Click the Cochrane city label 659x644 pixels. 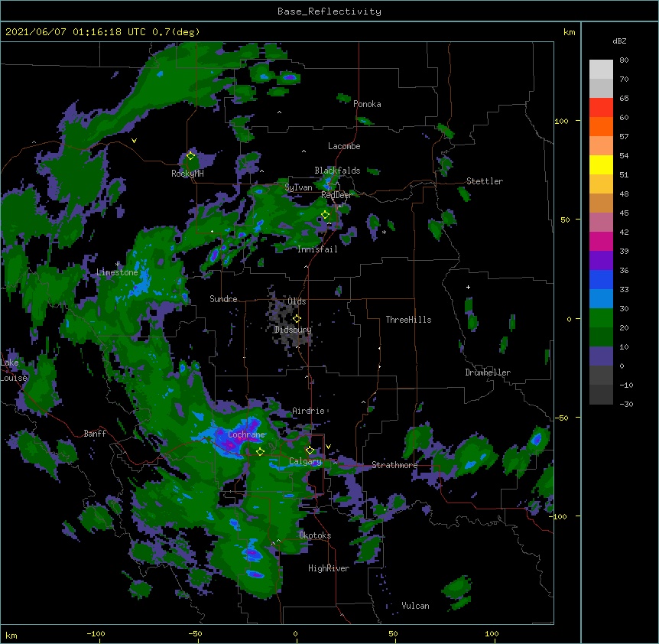tap(246, 434)
